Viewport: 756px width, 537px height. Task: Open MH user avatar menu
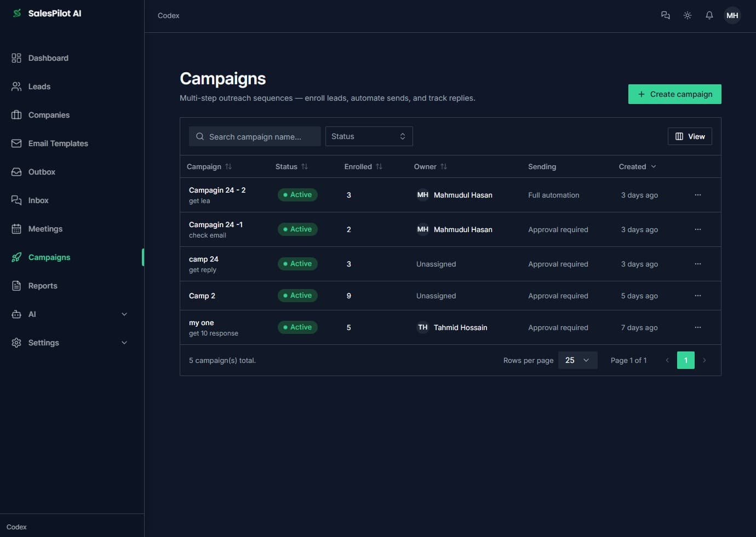(x=732, y=15)
